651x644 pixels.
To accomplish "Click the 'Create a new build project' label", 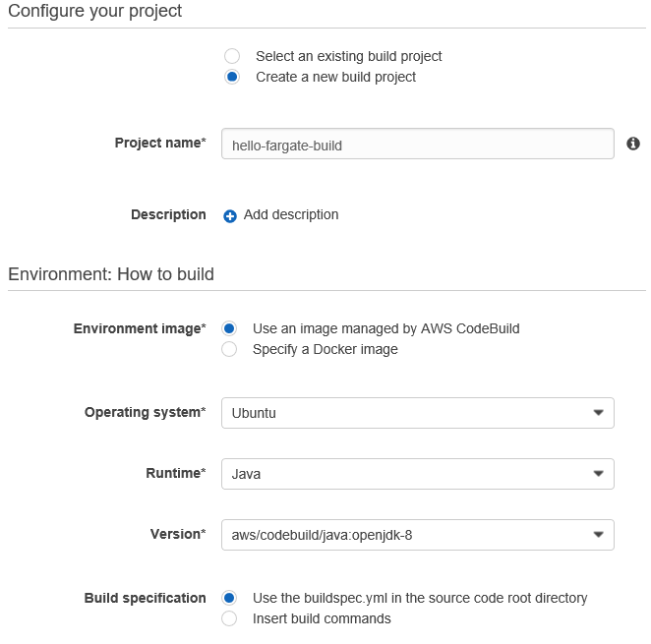I will 335,78.
